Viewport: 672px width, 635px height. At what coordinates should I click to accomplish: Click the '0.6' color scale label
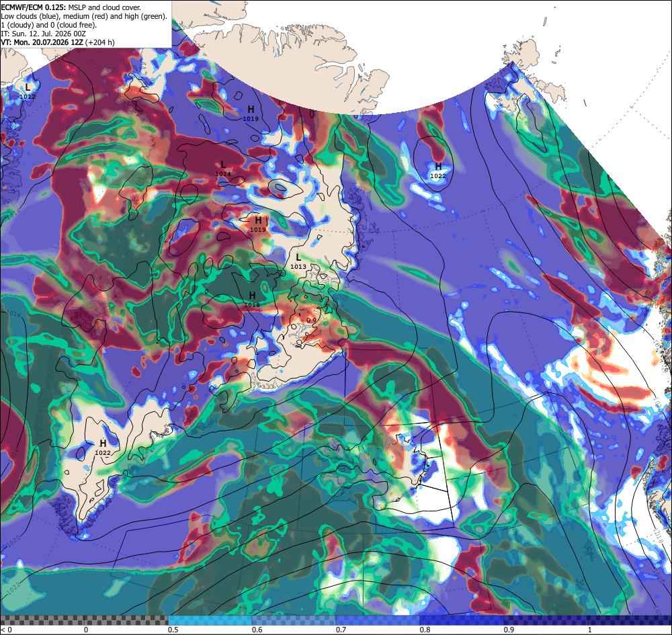click(257, 630)
